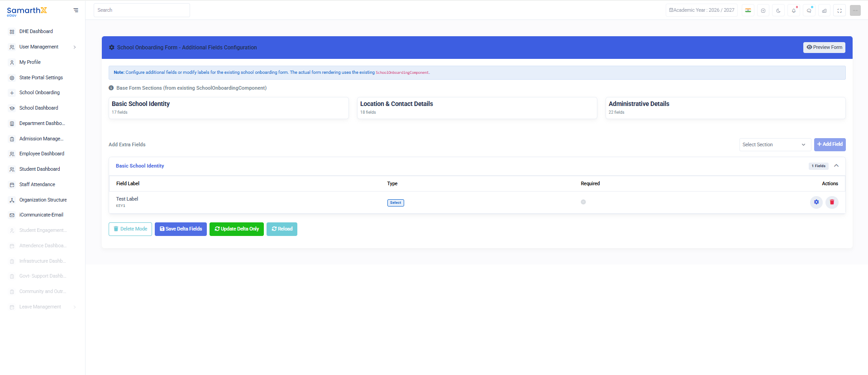Click the Save Delta Fields button
The width and height of the screenshot is (868, 375).
pos(181,229)
